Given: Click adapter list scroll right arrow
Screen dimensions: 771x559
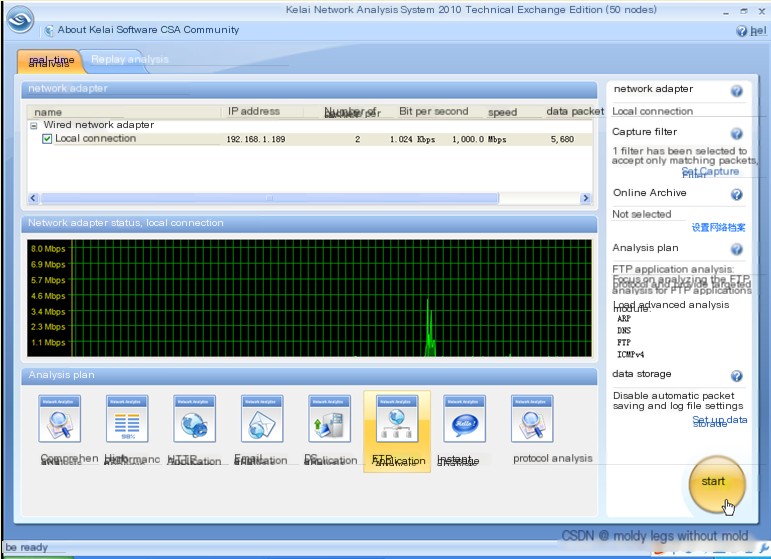Looking at the screenshot, I should (585, 198).
